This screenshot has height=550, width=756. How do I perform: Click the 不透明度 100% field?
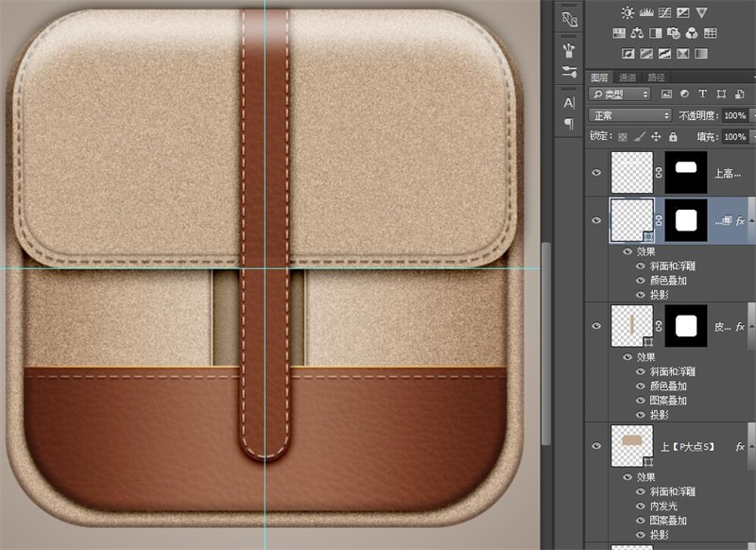735,115
